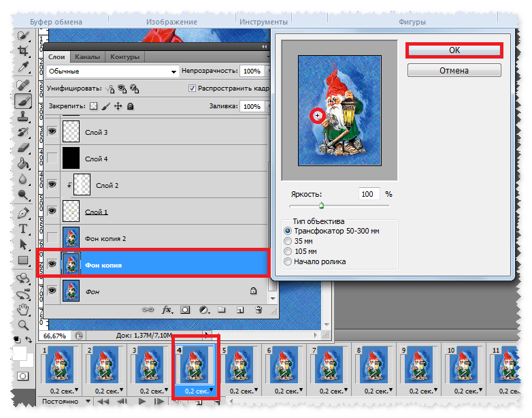Select the Dodge tool
532x418 pixels.
click(23, 195)
